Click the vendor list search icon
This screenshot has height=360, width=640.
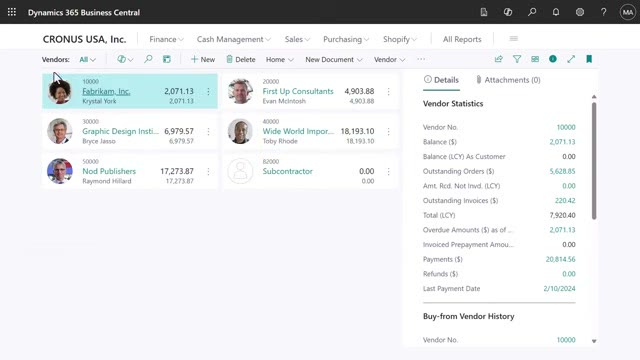148,59
